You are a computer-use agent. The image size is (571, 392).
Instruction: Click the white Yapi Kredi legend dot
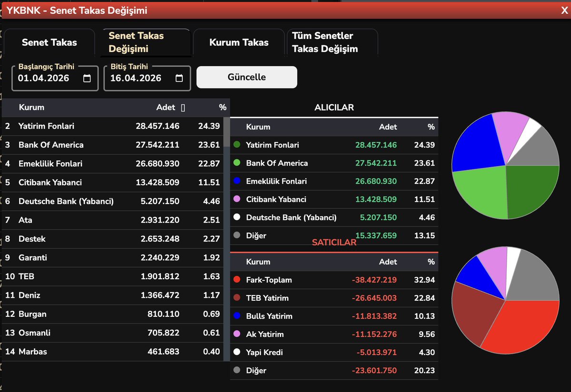237,352
